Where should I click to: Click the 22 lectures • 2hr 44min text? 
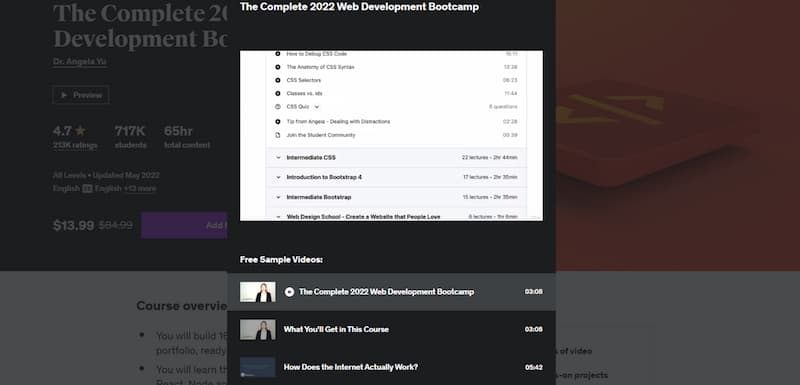(x=490, y=158)
